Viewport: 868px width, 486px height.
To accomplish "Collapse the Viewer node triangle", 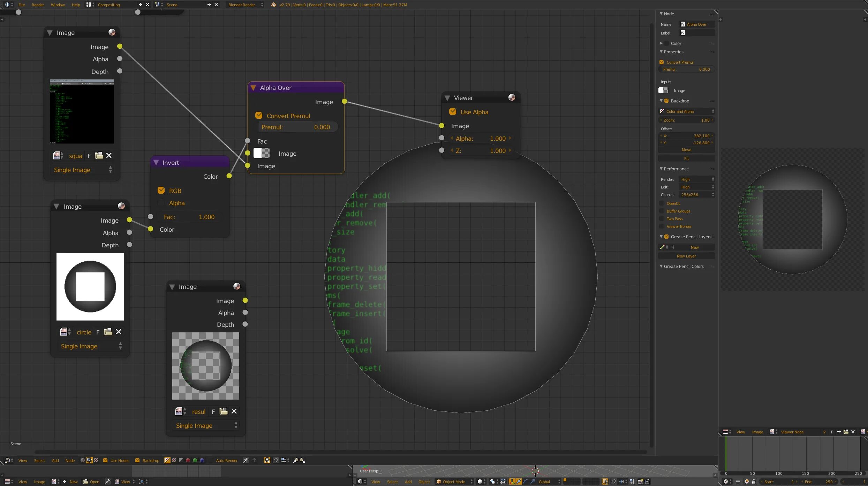I will [x=447, y=98].
